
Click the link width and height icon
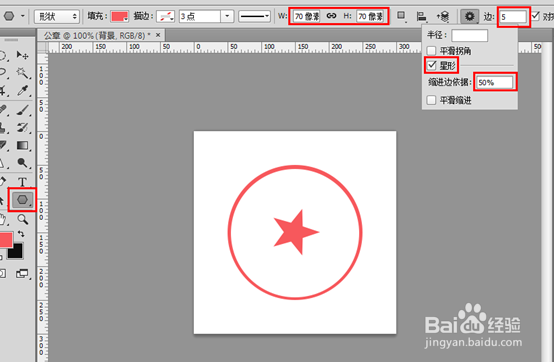pos(331,16)
